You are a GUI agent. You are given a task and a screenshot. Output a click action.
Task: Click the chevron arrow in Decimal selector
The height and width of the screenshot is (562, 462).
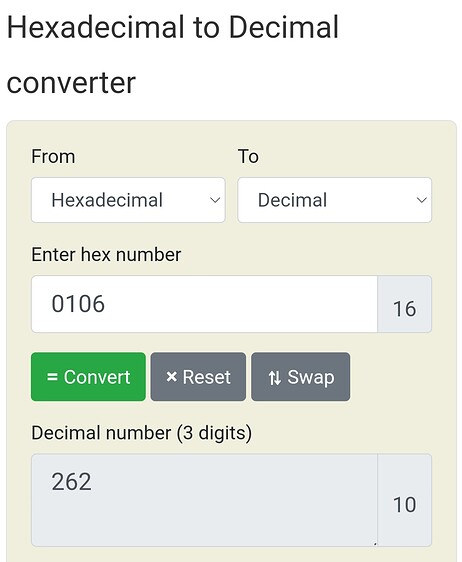pos(422,200)
